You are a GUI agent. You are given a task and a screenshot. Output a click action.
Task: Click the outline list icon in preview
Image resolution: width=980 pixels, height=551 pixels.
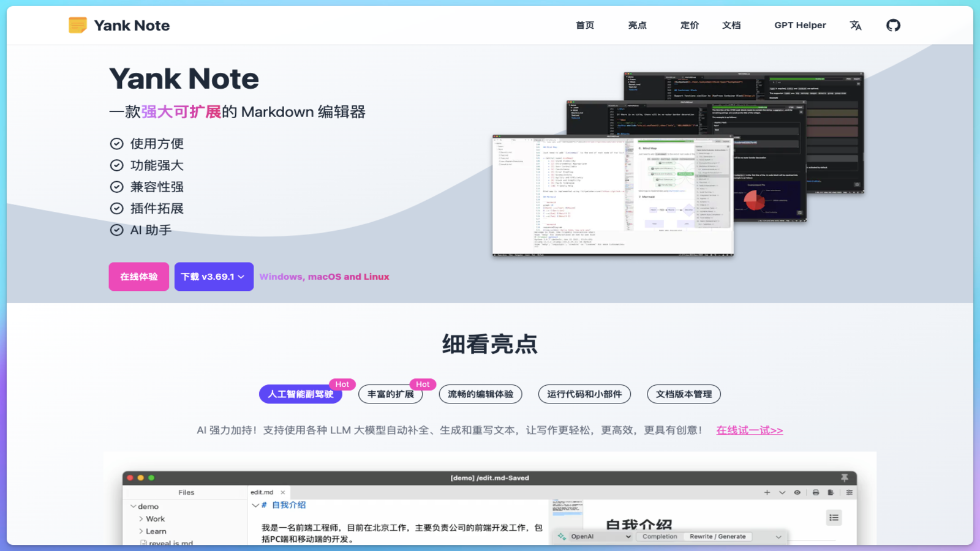[x=834, y=518]
